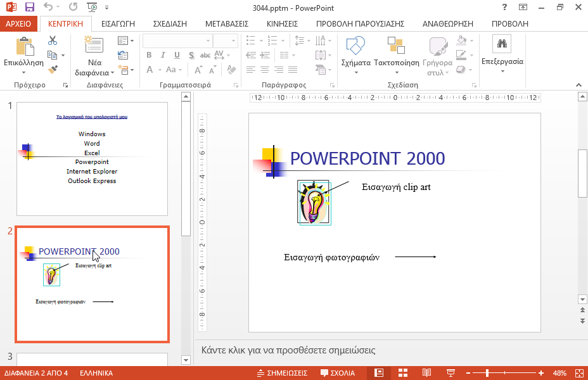The width and height of the screenshot is (588, 380).
Task: Toggle Italic formatting
Action: coord(163,55)
